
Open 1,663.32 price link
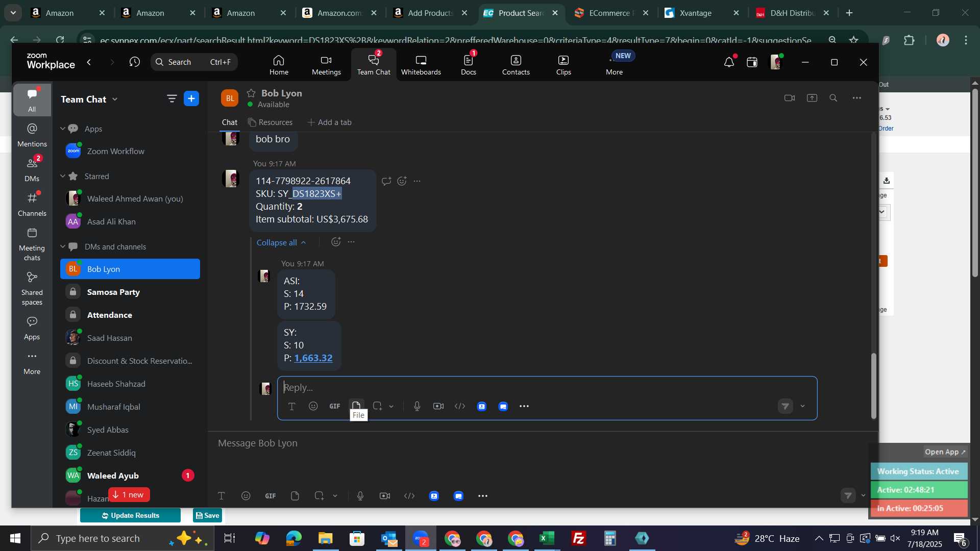tap(313, 358)
